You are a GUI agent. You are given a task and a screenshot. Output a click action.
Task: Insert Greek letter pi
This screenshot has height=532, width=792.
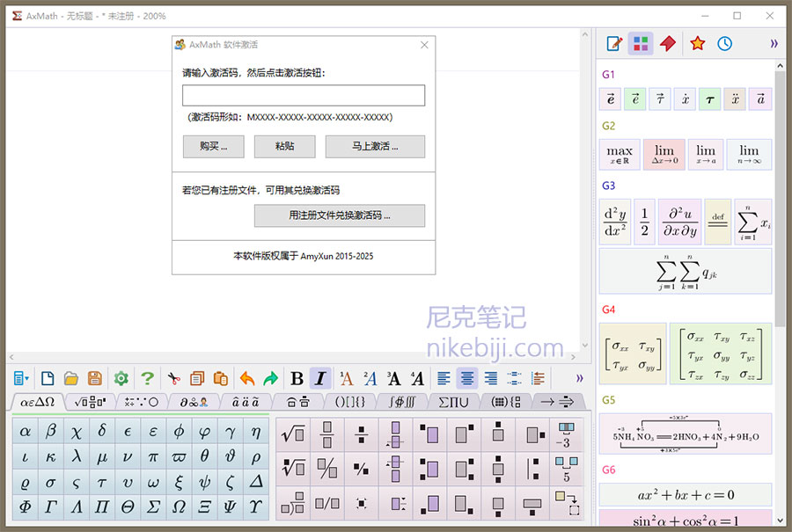coord(153,456)
